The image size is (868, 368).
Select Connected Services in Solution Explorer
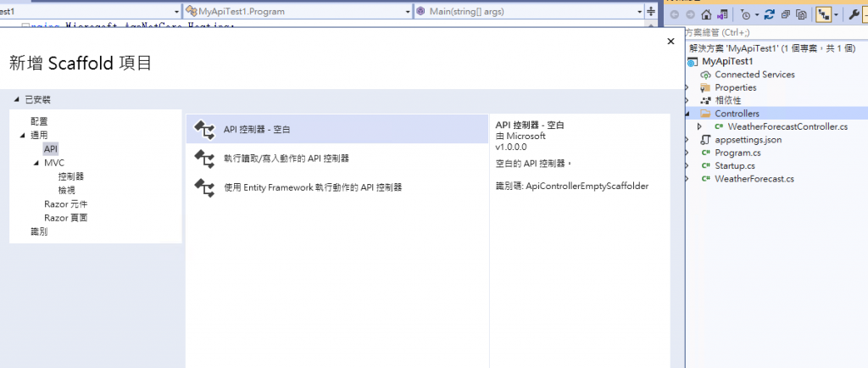tap(754, 74)
